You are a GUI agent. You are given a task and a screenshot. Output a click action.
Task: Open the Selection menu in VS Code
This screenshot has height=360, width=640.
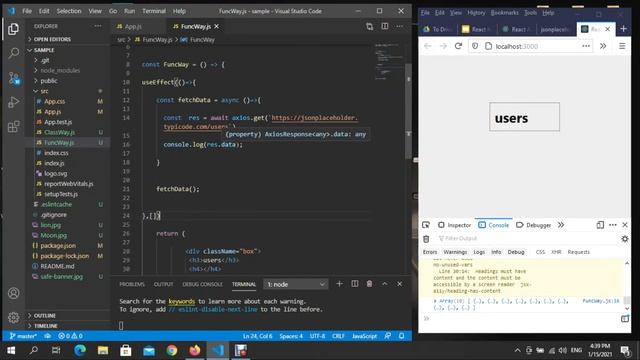[69, 11]
